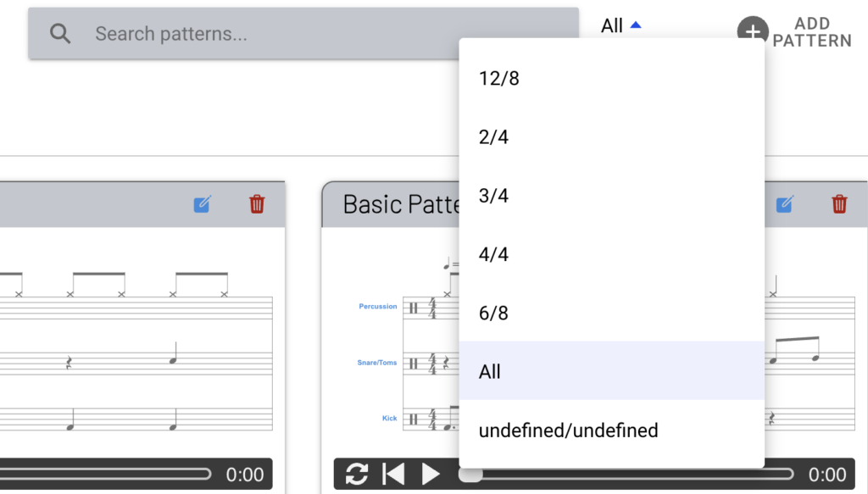This screenshot has width=868, height=494.
Task: Click the Add Pattern button label
Action: (x=811, y=32)
